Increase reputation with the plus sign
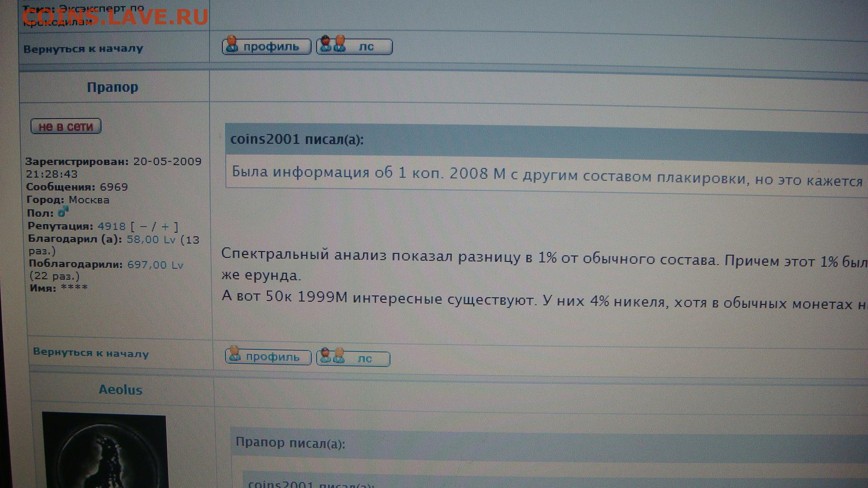 coord(165,227)
